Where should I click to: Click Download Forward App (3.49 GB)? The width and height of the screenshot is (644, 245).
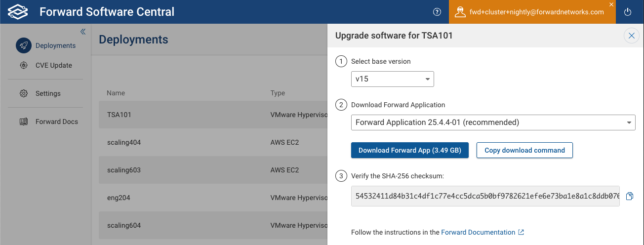pos(410,150)
